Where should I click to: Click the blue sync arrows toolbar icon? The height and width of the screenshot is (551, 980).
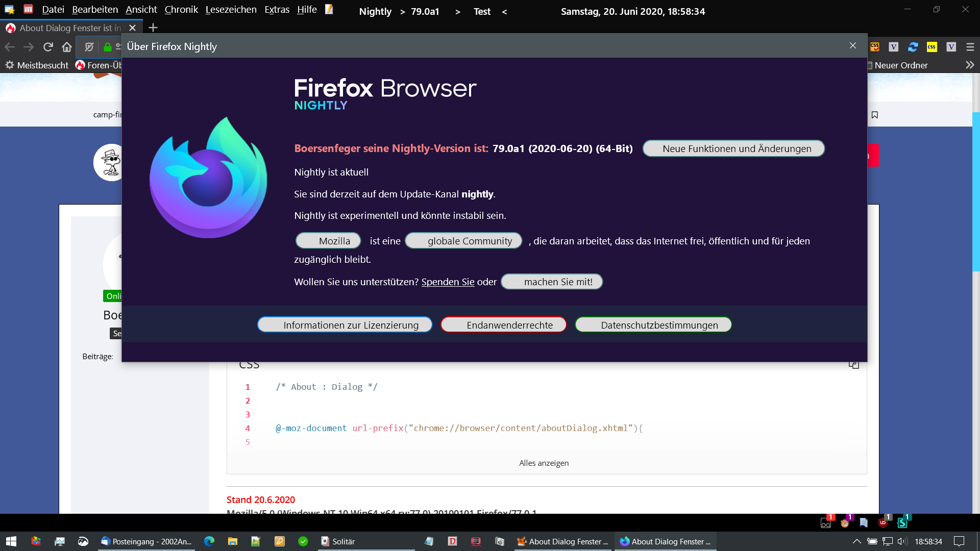(913, 47)
